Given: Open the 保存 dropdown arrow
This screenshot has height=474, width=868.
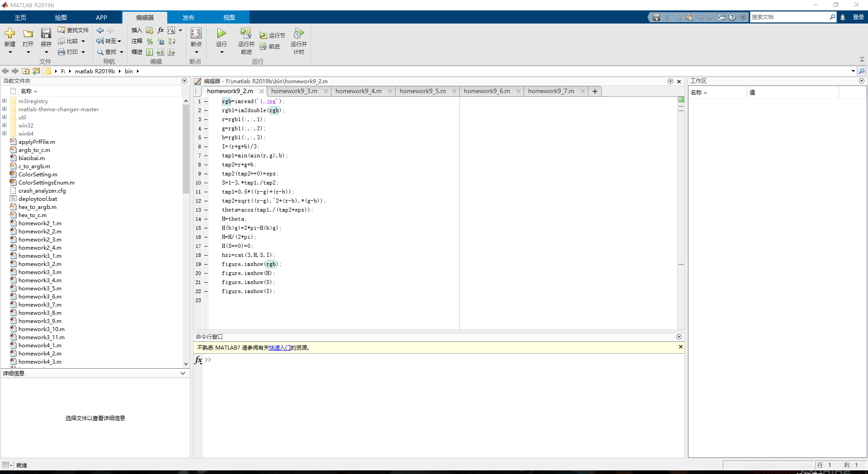Looking at the screenshot, I should [x=46, y=52].
